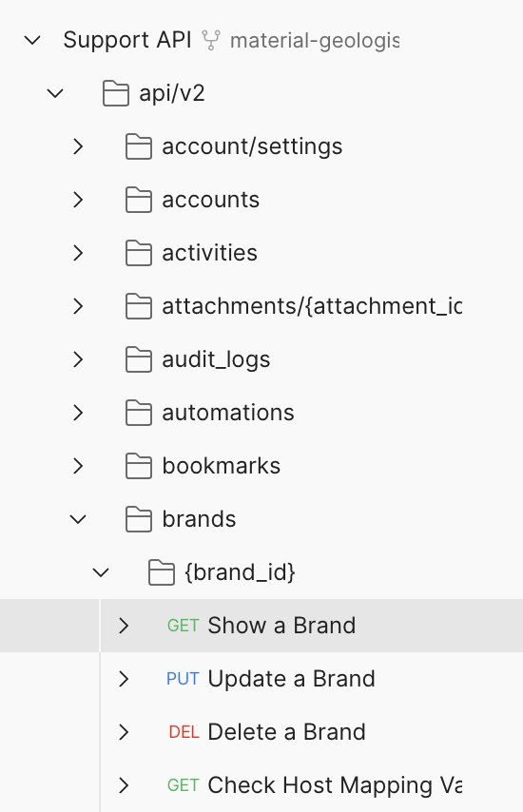This screenshot has height=812, width=523.
Task: Click the audit_logs folder icon
Action: (x=139, y=359)
